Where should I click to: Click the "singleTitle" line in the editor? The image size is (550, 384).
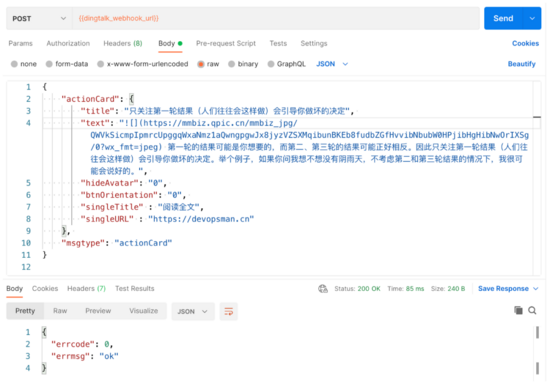pos(142,207)
